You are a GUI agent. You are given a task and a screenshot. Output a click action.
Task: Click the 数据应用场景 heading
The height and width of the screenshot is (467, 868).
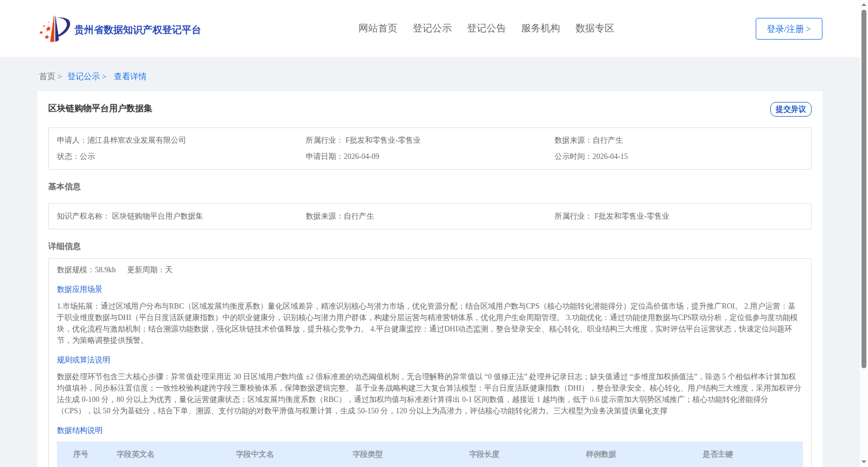click(80, 289)
